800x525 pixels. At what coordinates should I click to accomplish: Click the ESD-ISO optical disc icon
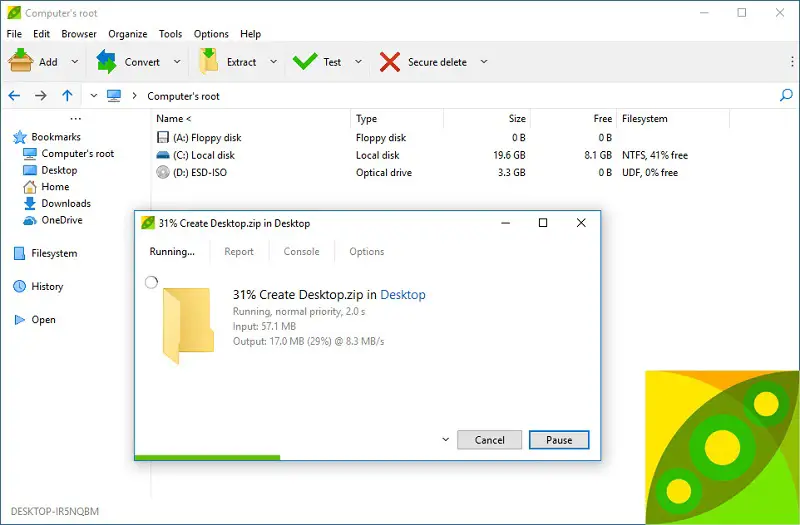(163, 172)
